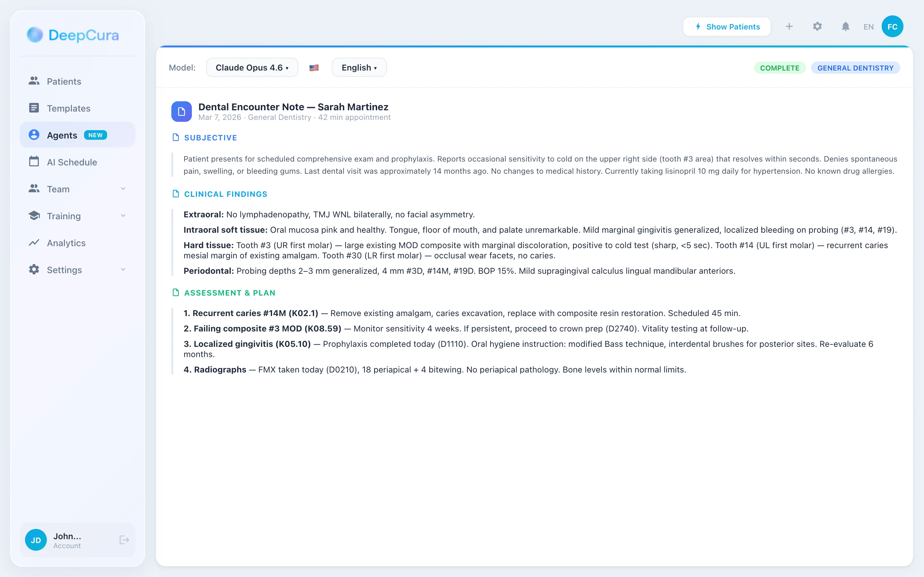Select the GENERAL DENTISTRY specialty tag
Image resolution: width=924 pixels, height=577 pixels.
pos(855,68)
